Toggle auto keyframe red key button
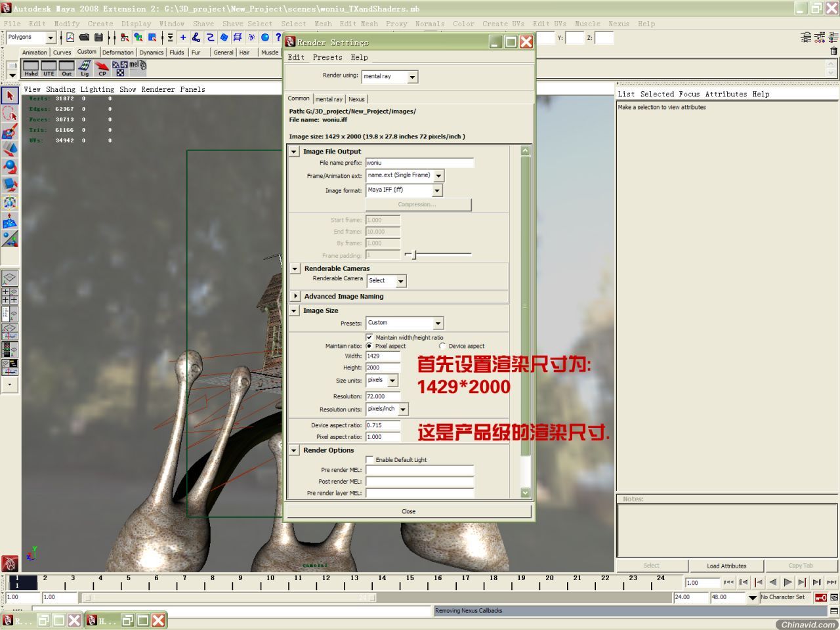Viewport: 840px width, 630px height. pos(820,597)
